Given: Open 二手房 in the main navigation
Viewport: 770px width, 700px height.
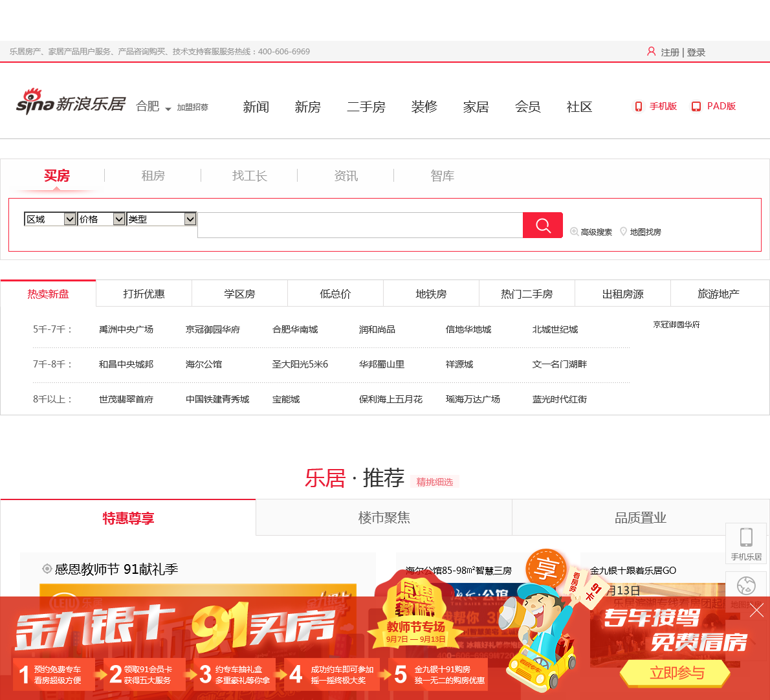Looking at the screenshot, I should pyautogui.click(x=366, y=107).
